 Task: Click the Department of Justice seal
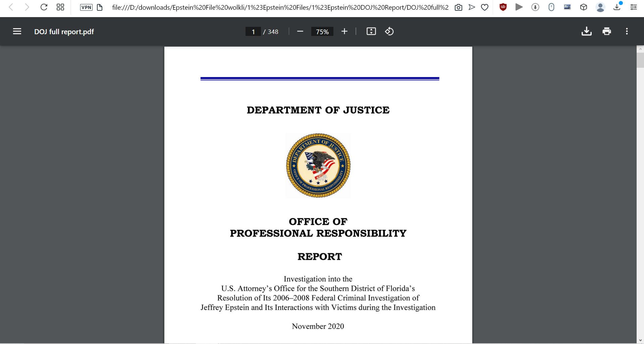pyautogui.click(x=318, y=166)
